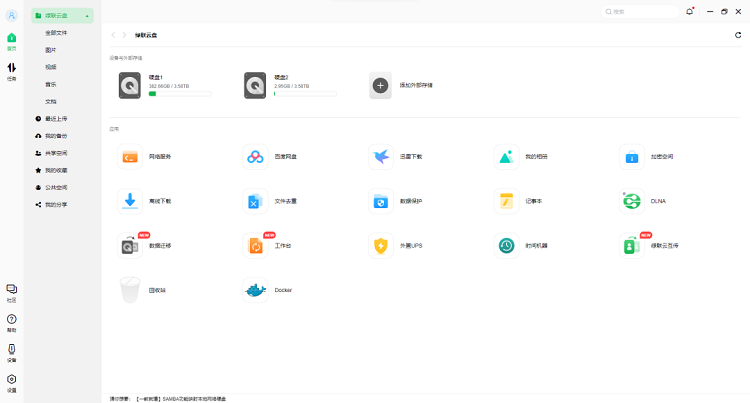Collapse the 绿联云盘 sidebar tree
Viewport: 750px width, 403px height.
[x=88, y=16]
